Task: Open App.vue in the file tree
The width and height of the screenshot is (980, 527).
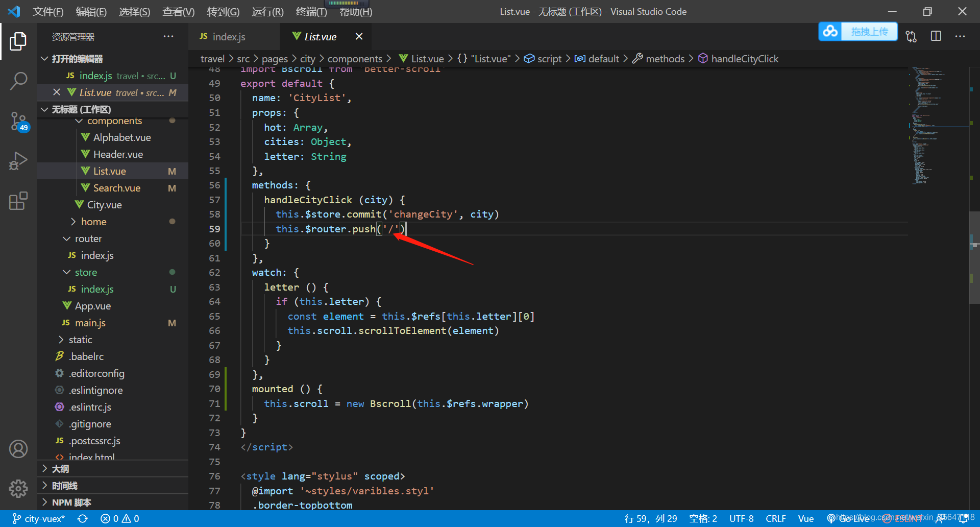Action: pos(112,306)
